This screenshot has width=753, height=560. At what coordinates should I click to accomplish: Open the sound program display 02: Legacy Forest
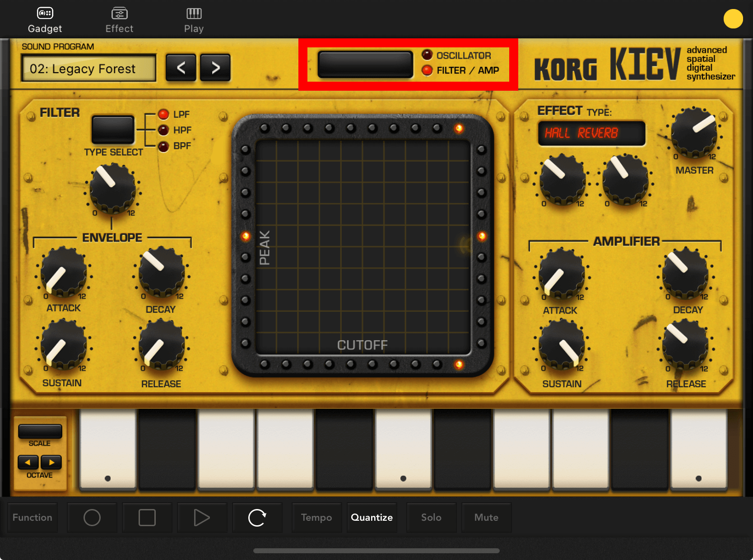89,68
